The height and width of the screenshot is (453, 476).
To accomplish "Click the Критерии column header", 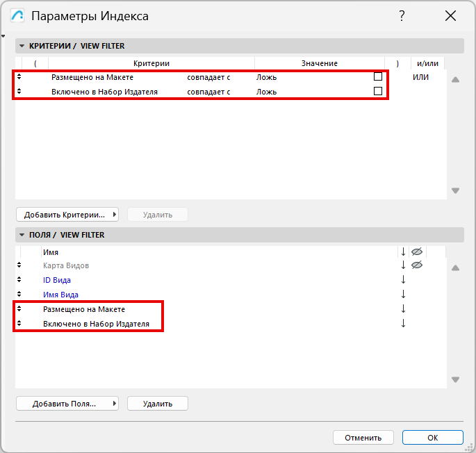I will (x=151, y=63).
